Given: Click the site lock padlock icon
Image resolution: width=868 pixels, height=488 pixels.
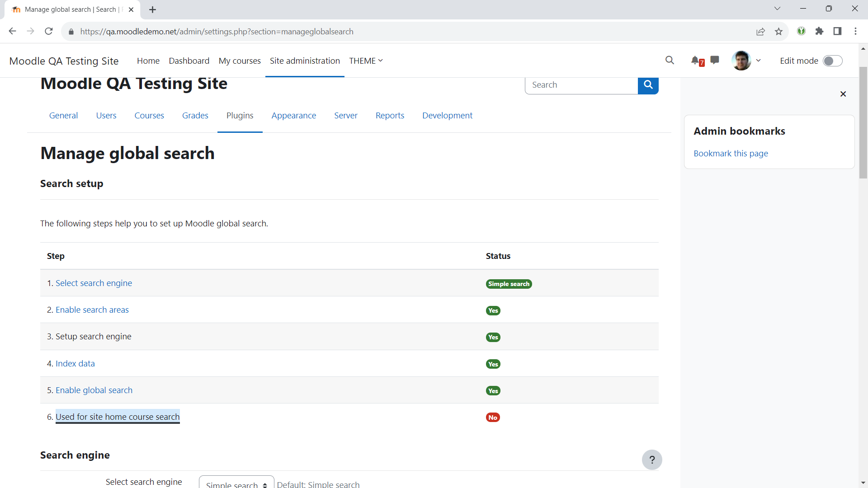Looking at the screenshot, I should (x=71, y=32).
